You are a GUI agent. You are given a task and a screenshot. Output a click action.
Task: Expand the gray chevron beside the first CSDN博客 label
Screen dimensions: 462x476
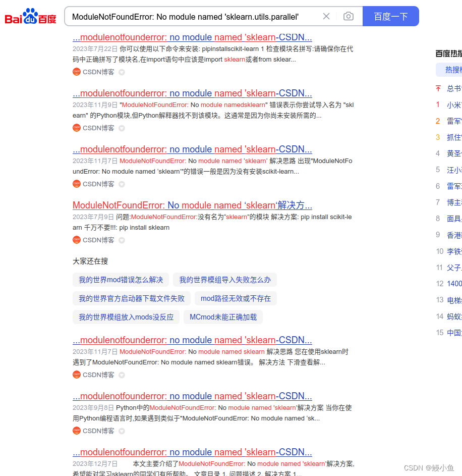click(121, 72)
